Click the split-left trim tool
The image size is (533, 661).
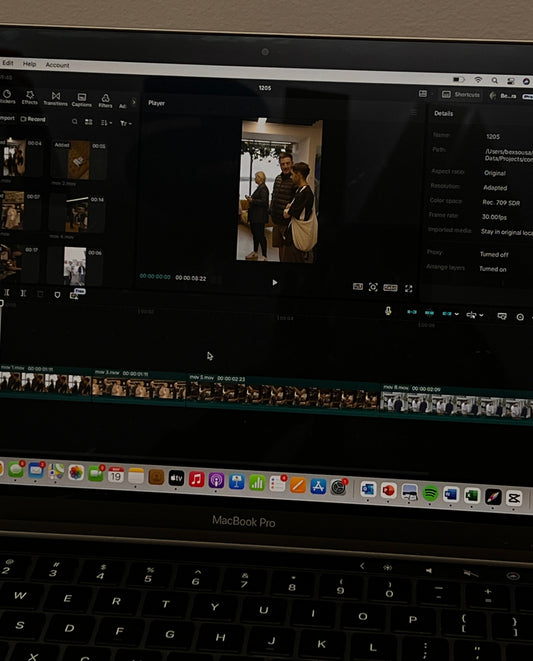[x=7, y=292]
